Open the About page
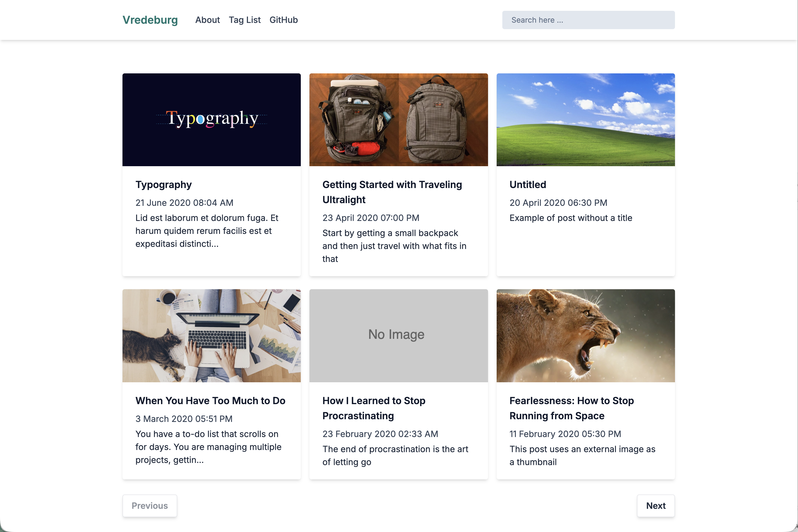 click(207, 20)
